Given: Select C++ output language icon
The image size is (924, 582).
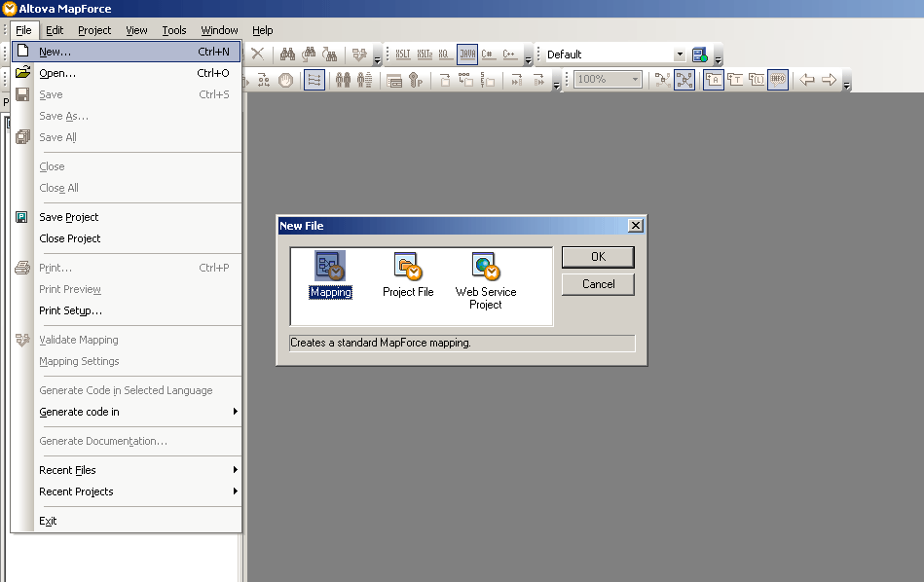Looking at the screenshot, I should (508, 55).
